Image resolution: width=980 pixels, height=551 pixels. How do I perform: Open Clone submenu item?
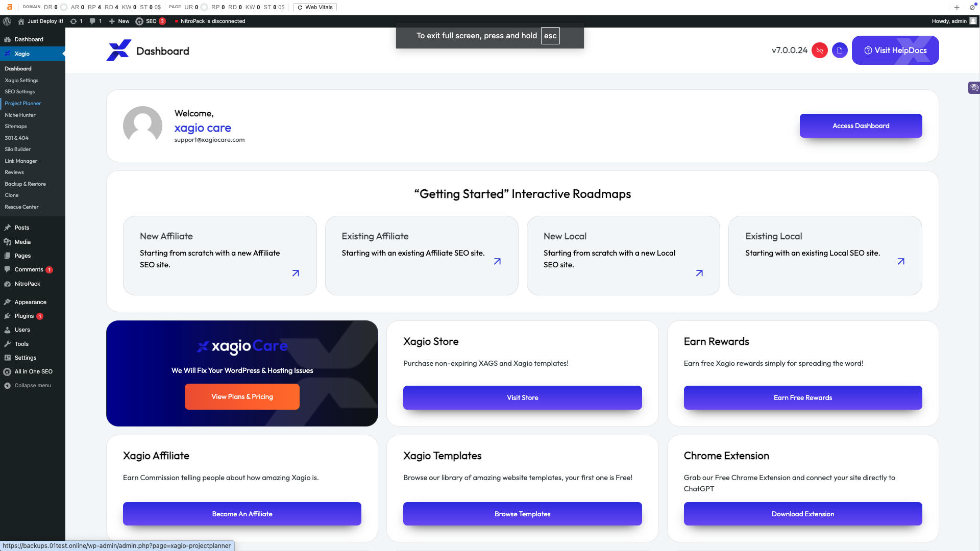click(12, 195)
